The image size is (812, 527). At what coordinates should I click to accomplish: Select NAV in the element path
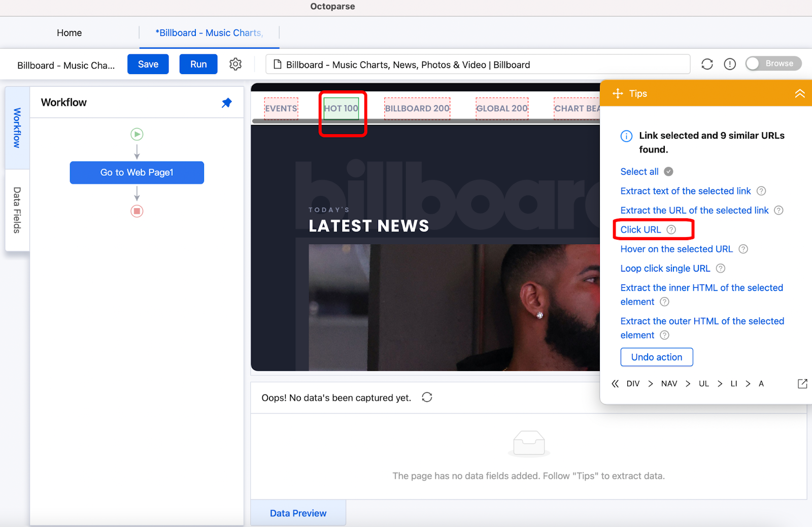(669, 384)
